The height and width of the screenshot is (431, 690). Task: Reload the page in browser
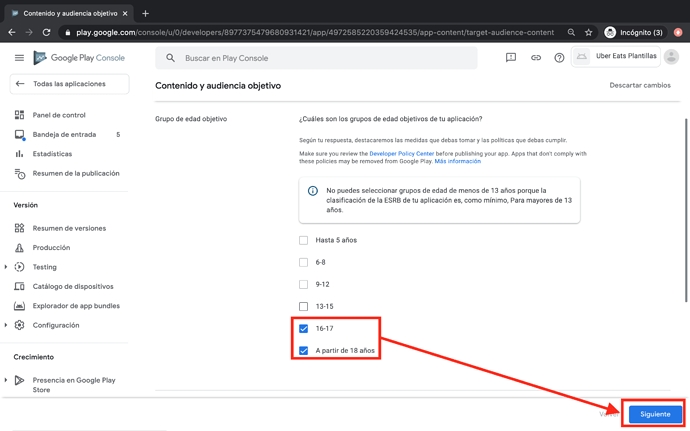(x=49, y=32)
